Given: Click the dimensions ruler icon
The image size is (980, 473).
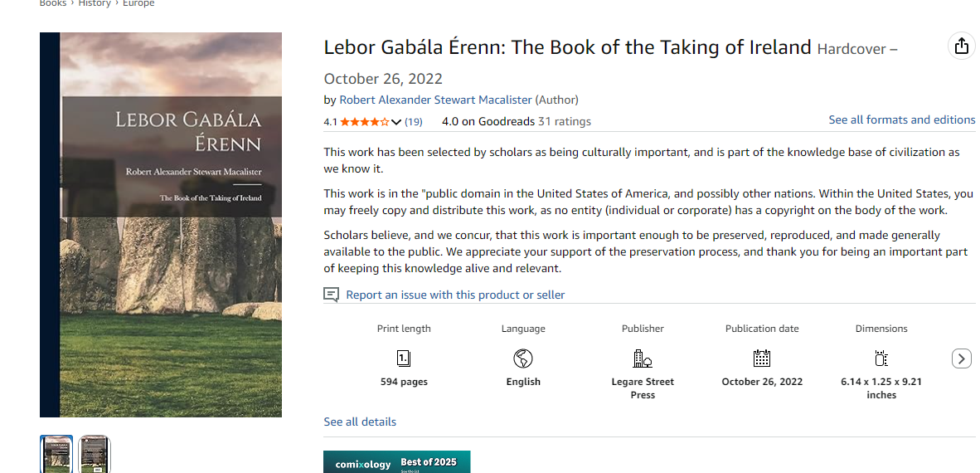Looking at the screenshot, I should click(881, 358).
